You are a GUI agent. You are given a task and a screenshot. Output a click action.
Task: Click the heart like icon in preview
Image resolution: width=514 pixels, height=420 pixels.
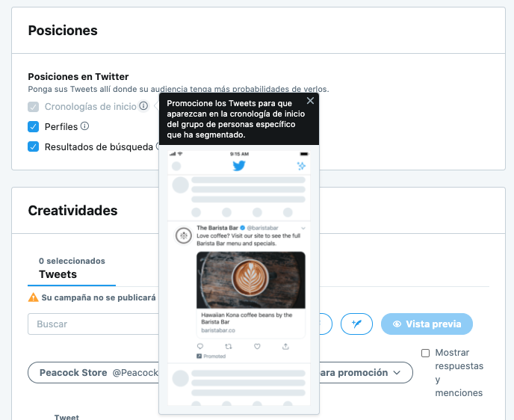257,346
